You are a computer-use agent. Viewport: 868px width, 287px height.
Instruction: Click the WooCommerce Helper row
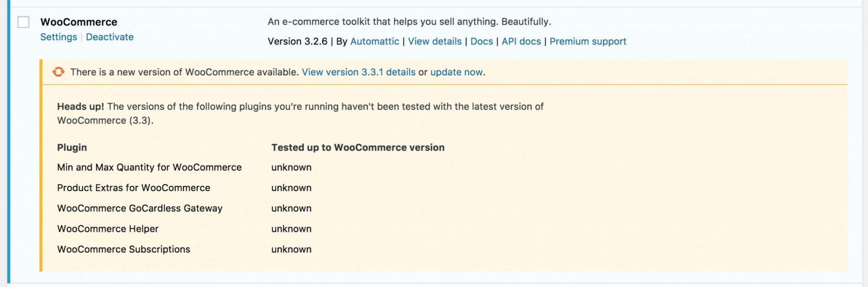[108, 229]
